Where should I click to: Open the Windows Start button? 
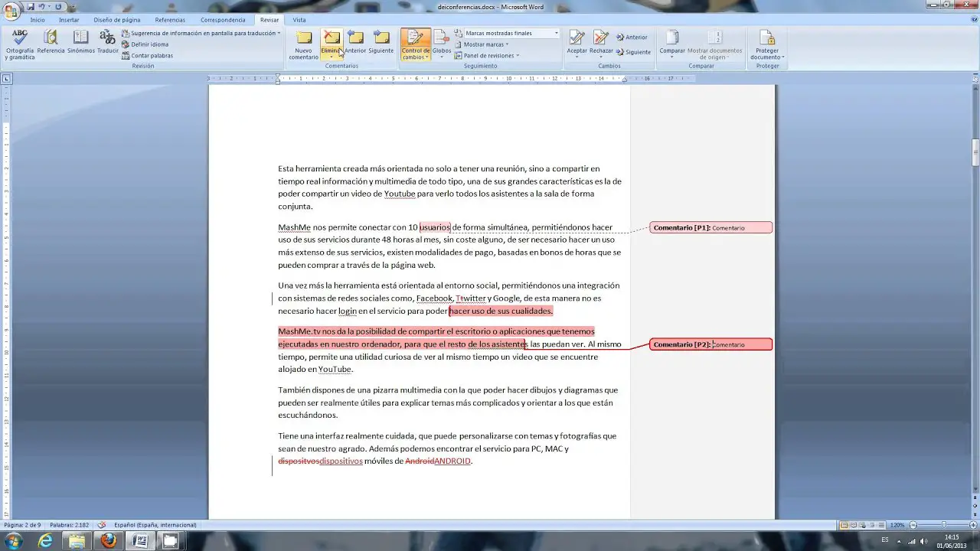pos(13,541)
